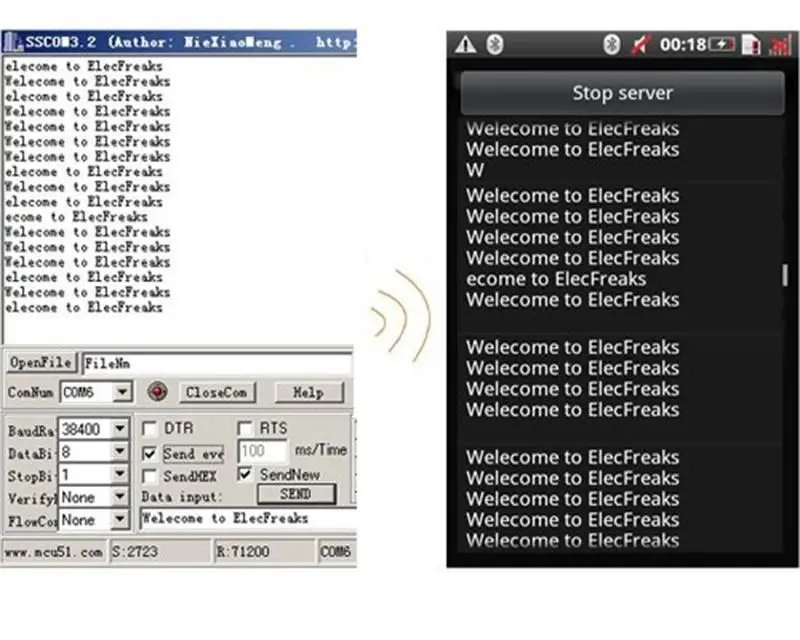This screenshot has width=800, height=640.
Task: Click the COM6 label in status bar
Action: 336,552
